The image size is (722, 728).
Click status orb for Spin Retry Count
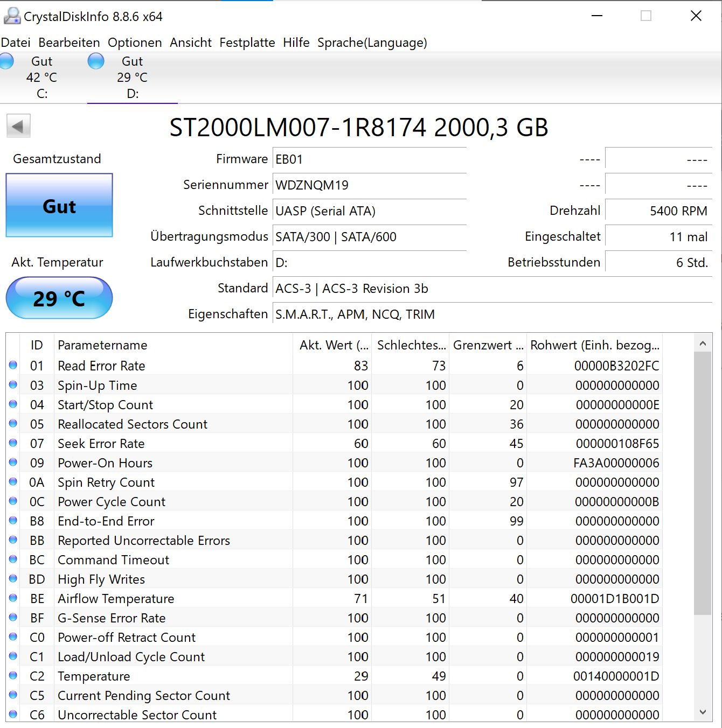click(x=13, y=481)
